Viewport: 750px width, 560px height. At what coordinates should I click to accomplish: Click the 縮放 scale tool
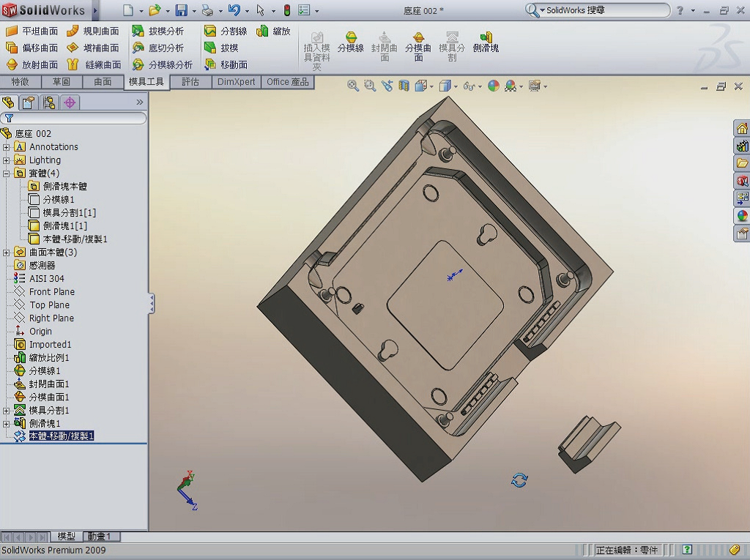[274, 31]
